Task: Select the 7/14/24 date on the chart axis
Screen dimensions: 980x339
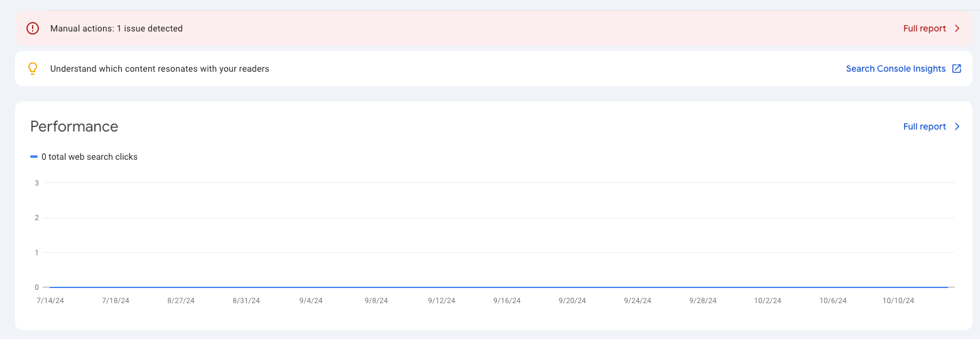Action: (50, 301)
